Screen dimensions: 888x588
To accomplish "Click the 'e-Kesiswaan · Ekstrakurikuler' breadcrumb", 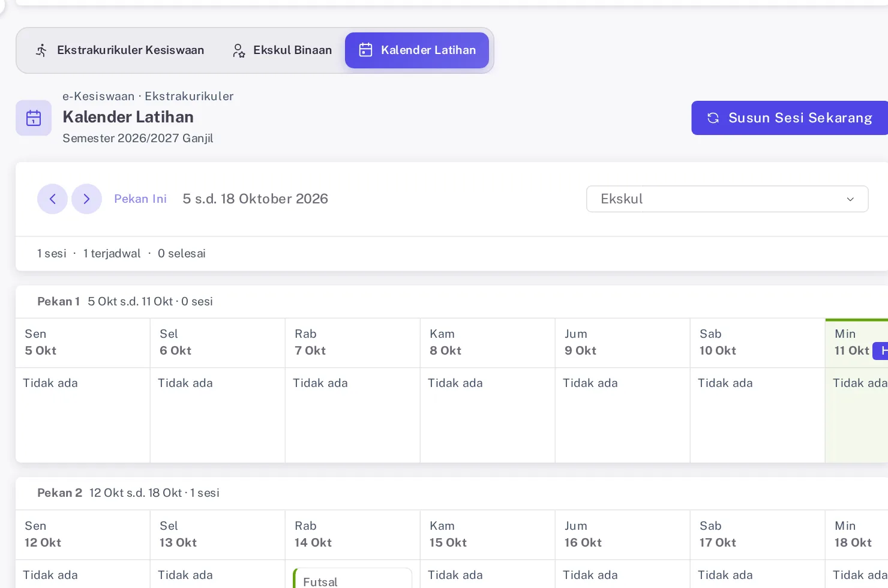I will 148,96.
